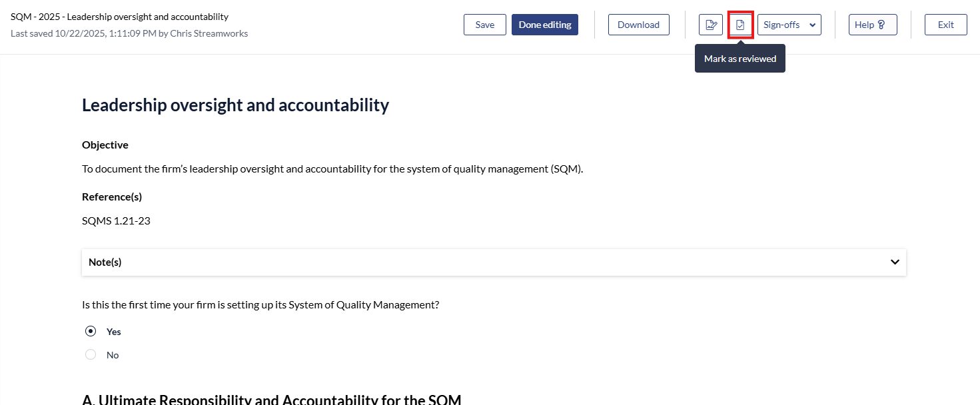Click the Objective label
Image resolution: width=980 pixels, height=405 pixels.
pos(105,145)
